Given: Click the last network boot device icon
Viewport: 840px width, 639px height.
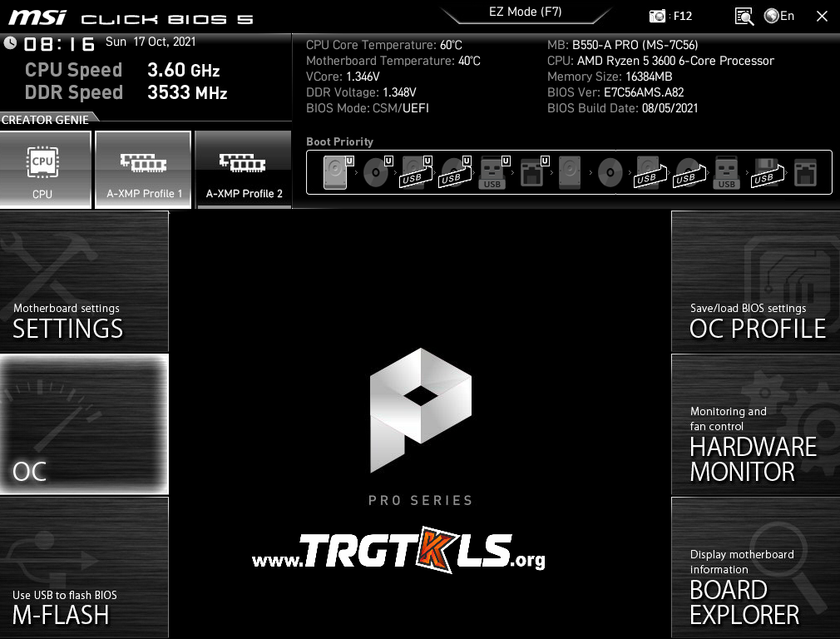Looking at the screenshot, I should click(x=805, y=172).
